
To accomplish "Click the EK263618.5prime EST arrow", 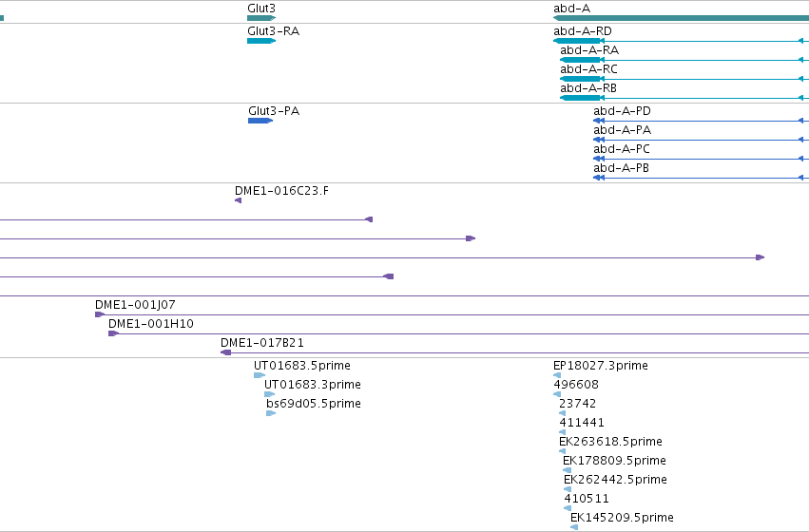I will coord(563,451).
